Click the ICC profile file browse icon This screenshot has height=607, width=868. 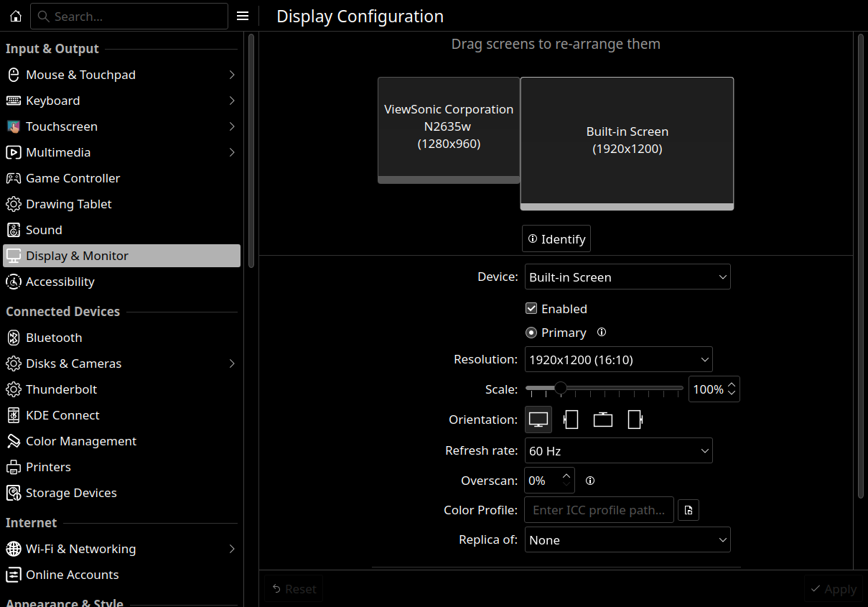coord(689,510)
